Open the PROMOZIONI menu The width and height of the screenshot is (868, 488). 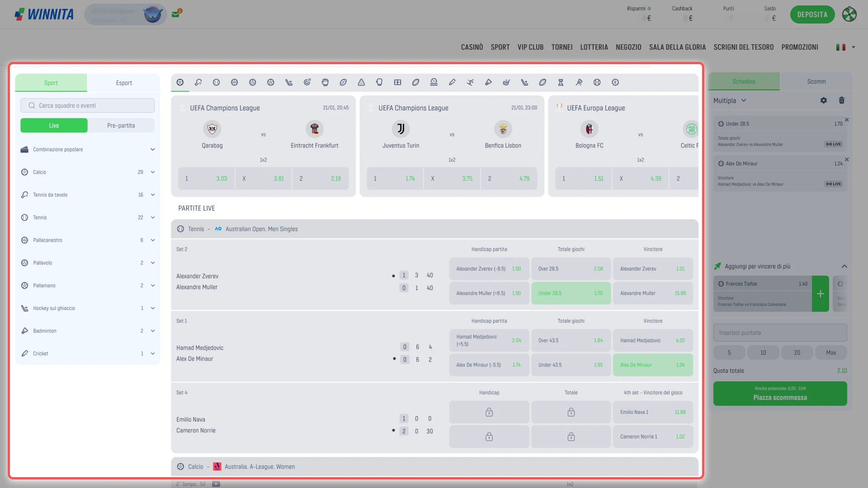pyautogui.click(x=799, y=47)
